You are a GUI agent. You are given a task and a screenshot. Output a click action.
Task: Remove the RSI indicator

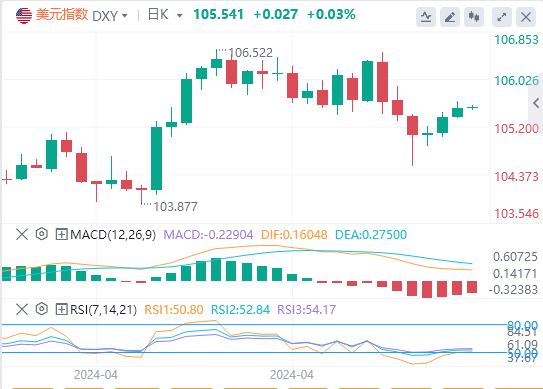22,309
